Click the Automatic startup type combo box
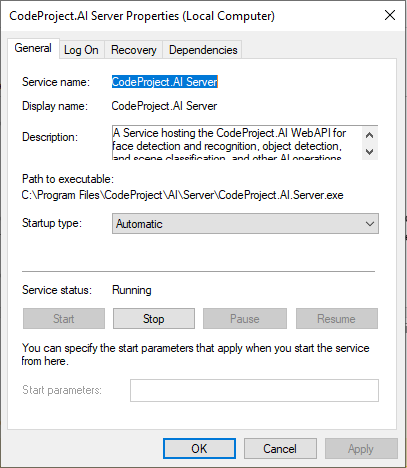 (x=245, y=224)
